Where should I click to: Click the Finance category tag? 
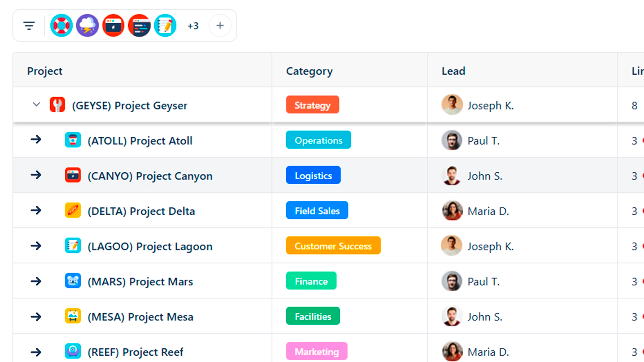[311, 281]
